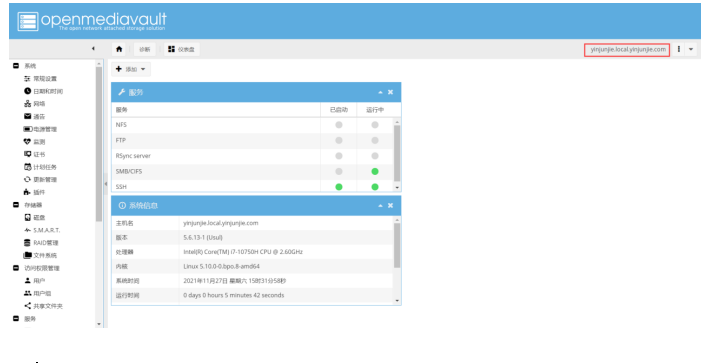The image size is (707, 363).
Task: Click the uptime value 0 days 0 hours
Action: click(x=234, y=295)
